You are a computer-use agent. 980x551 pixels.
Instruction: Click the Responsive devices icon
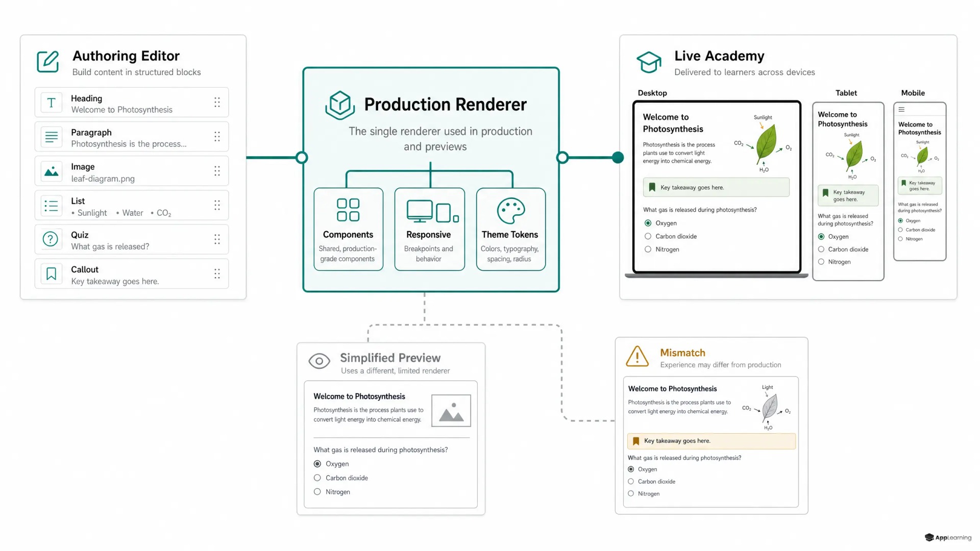pyautogui.click(x=432, y=211)
